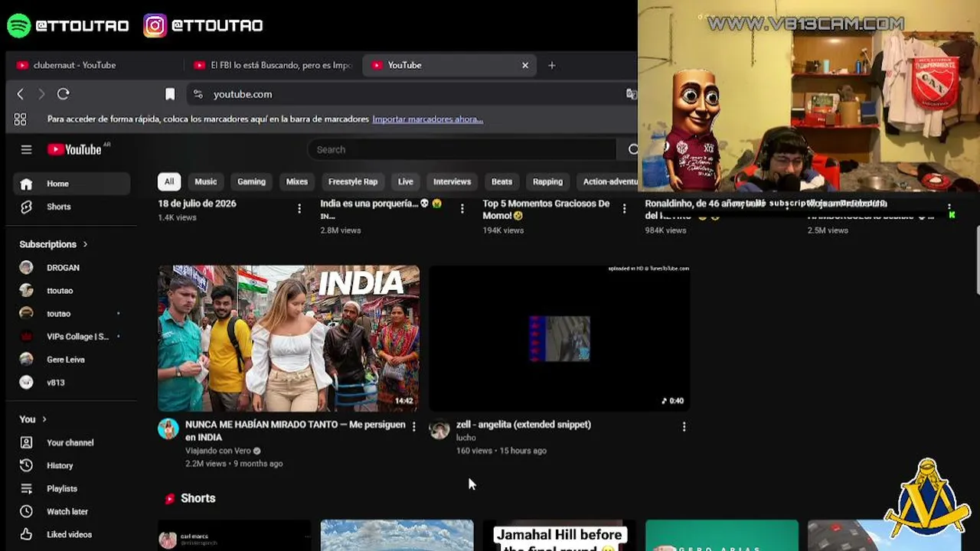Open DROGAN channel avatar in sidebar
The image size is (980, 551).
coord(27,268)
